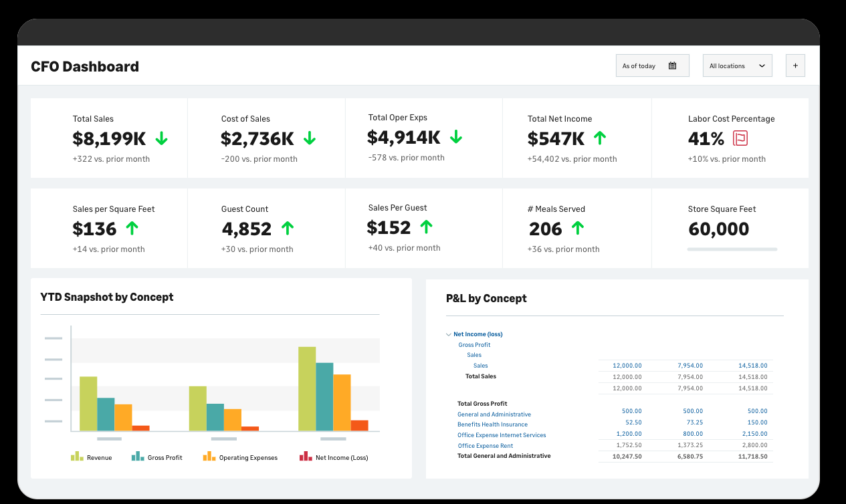
Task: Click the red flag icon on Labor Cost Percentage
Action: click(x=740, y=138)
